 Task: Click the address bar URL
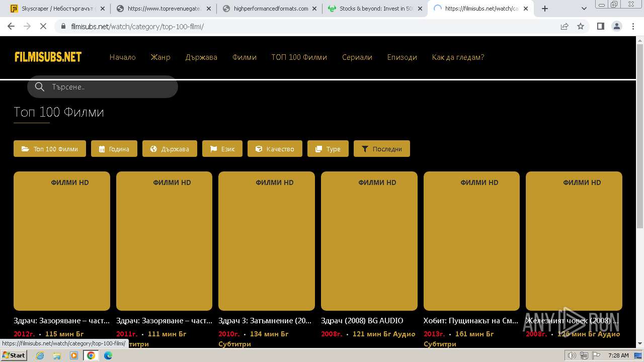[x=138, y=26]
